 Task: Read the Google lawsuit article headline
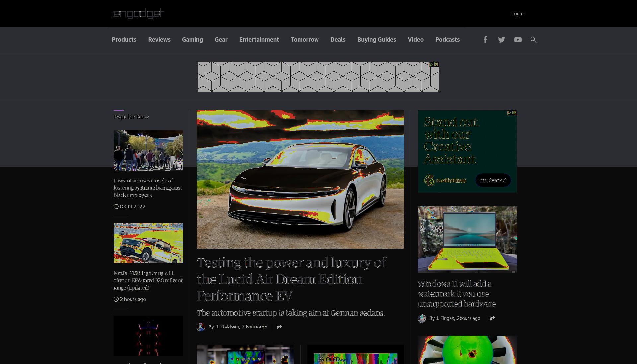[x=148, y=188]
